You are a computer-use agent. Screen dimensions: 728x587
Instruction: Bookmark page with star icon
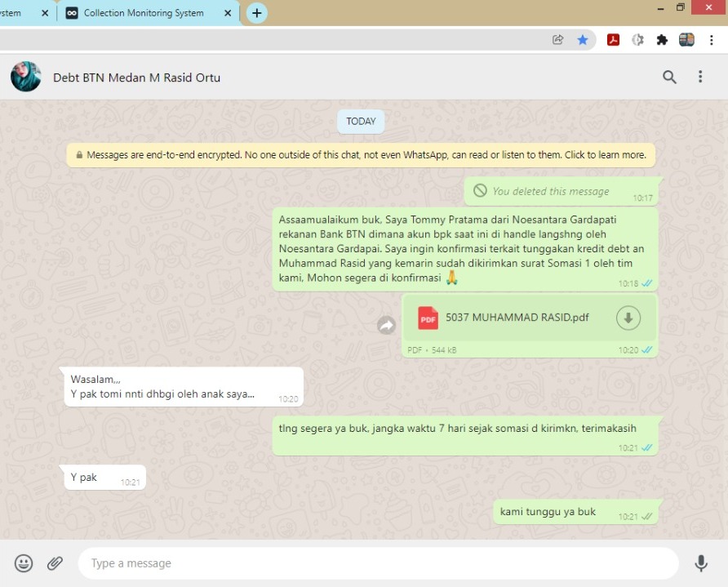click(583, 39)
